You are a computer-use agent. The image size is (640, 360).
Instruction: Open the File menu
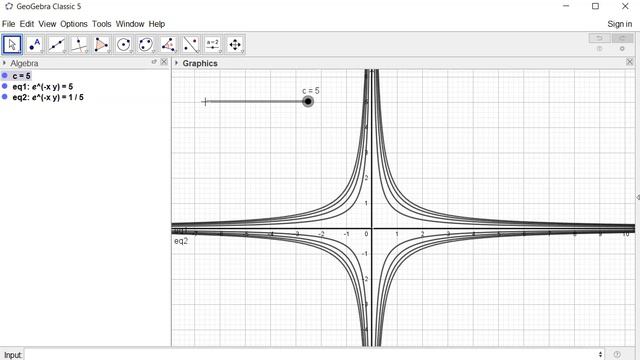click(8, 24)
